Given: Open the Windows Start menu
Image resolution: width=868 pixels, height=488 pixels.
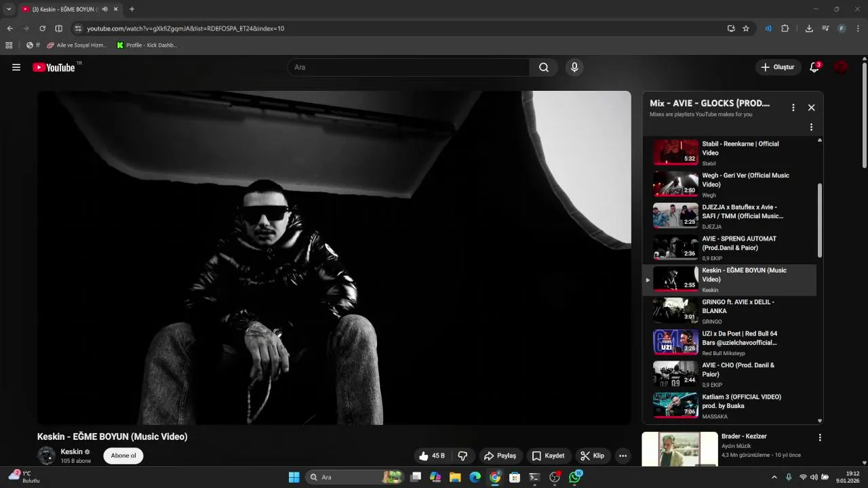Looking at the screenshot, I should [294, 477].
